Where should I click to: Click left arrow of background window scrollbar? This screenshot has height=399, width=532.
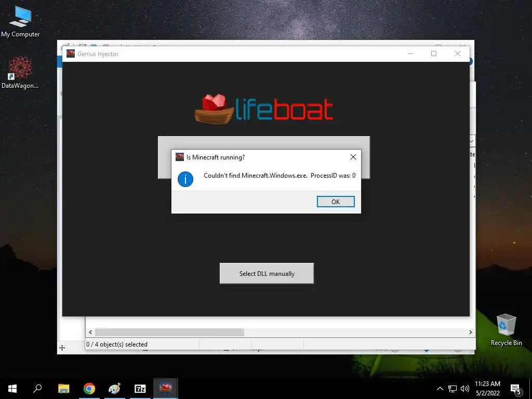90,332
